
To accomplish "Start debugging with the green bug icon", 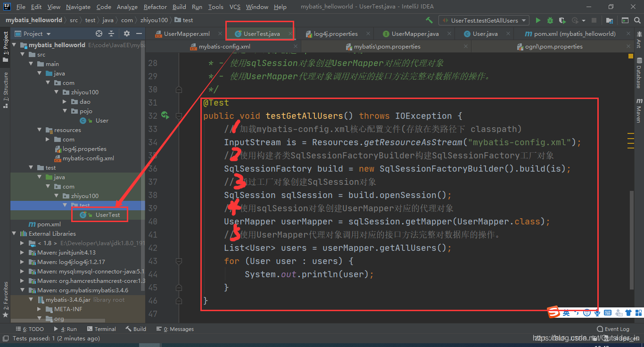I will (550, 20).
